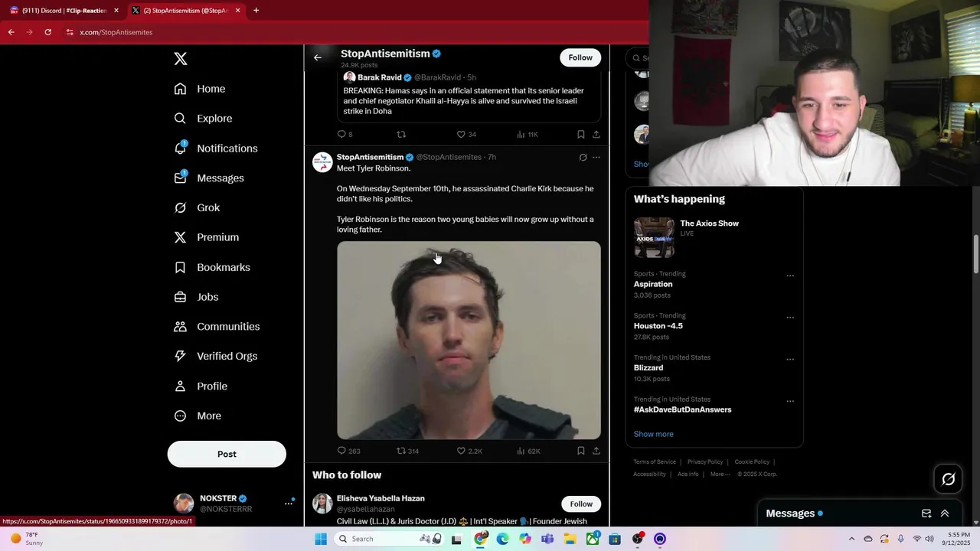980x551 pixels.
Task: Reply to the Barak Ravid post
Action: pos(341,134)
